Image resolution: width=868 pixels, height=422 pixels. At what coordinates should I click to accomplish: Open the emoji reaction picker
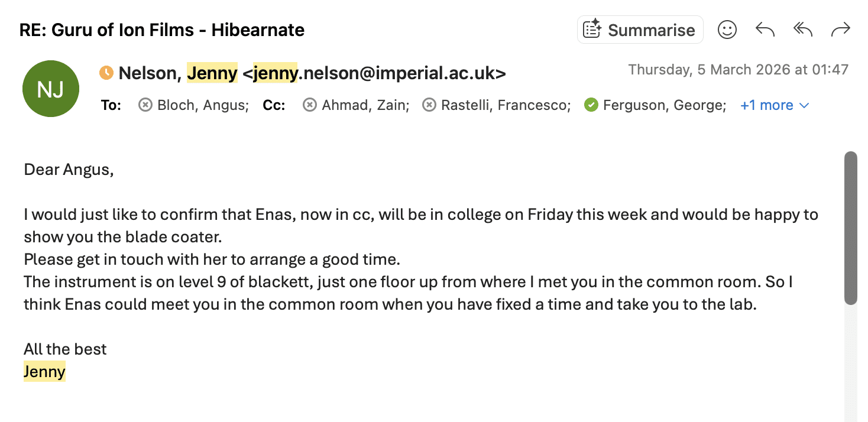pyautogui.click(x=727, y=30)
